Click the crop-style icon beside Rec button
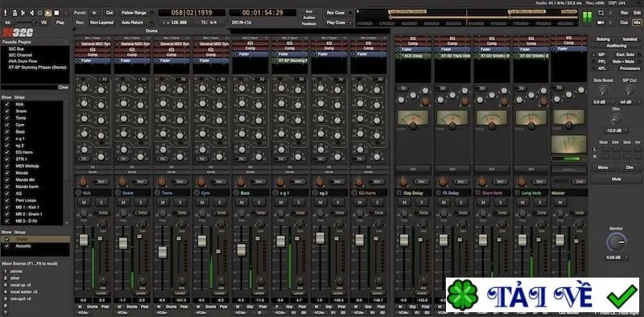 601,13
